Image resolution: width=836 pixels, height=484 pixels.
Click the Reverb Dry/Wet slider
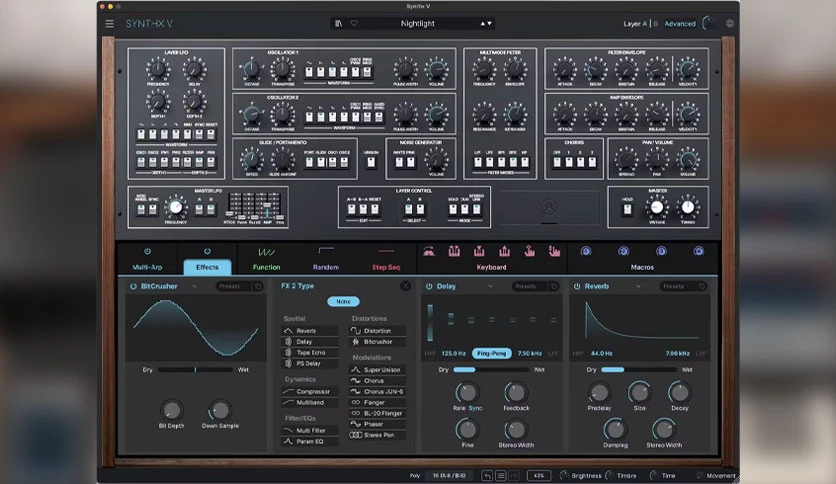pyautogui.click(x=639, y=369)
